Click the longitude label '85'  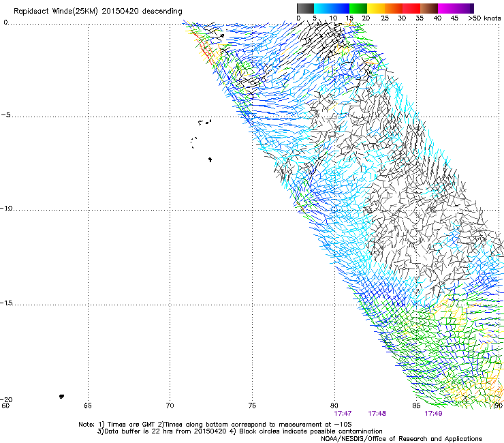coord(416,406)
